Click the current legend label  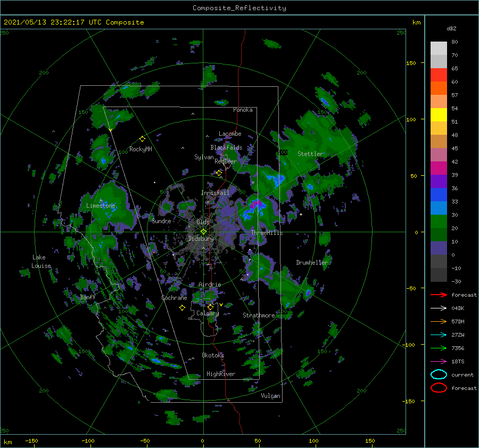pyautogui.click(x=463, y=374)
